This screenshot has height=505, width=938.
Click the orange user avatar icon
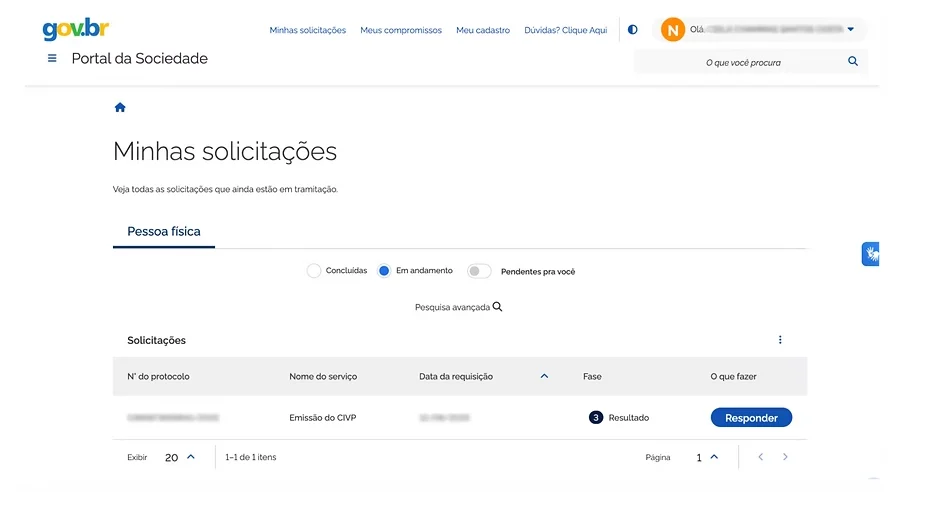pyautogui.click(x=673, y=30)
